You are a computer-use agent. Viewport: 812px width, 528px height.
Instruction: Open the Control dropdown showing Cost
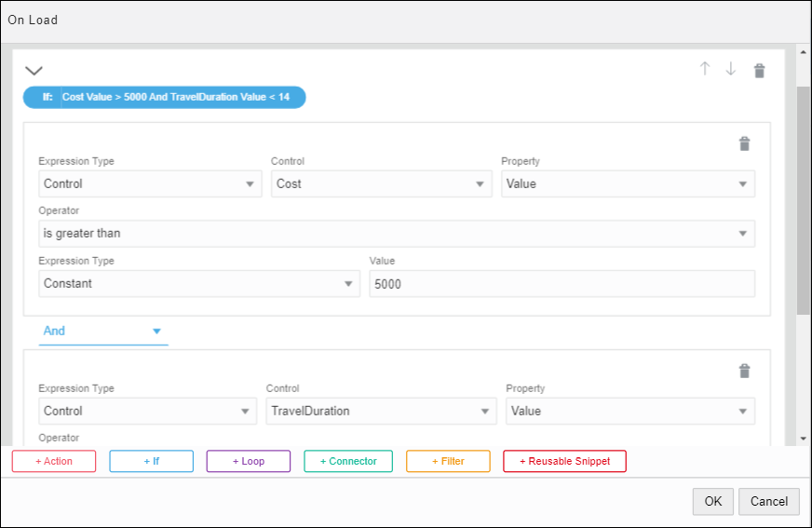coord(381,183)
